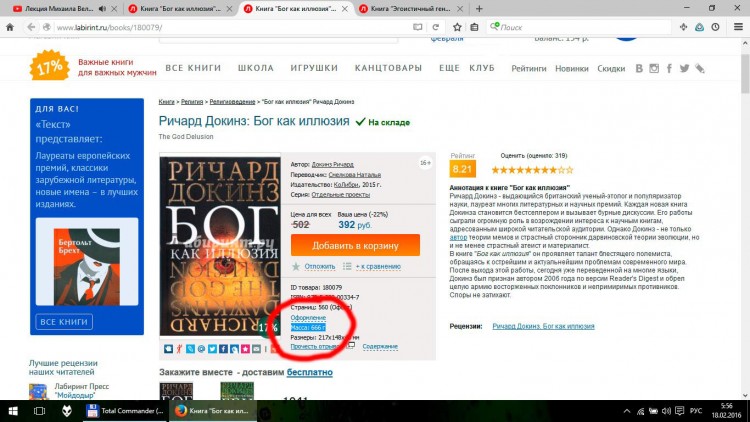This screenshot has height=422, width=750.
Task: Click the 'Религиоведение' breadcrumb
Action: pyautogui.click(x=232, y=101)
